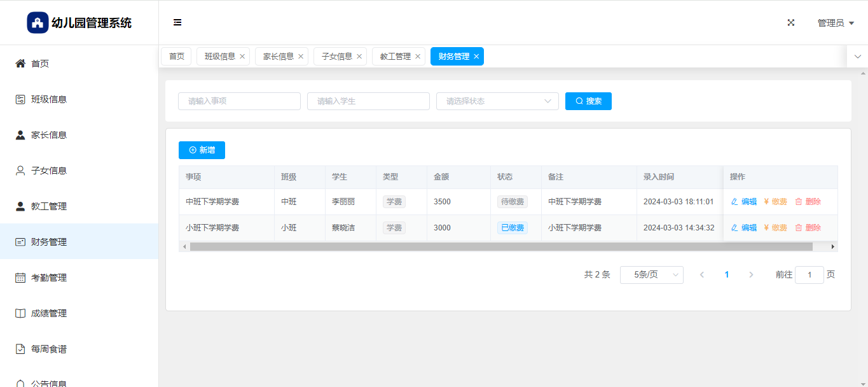Click 缴费 for 李丽丽's record
Screen dimensions: 868x387
775,202
